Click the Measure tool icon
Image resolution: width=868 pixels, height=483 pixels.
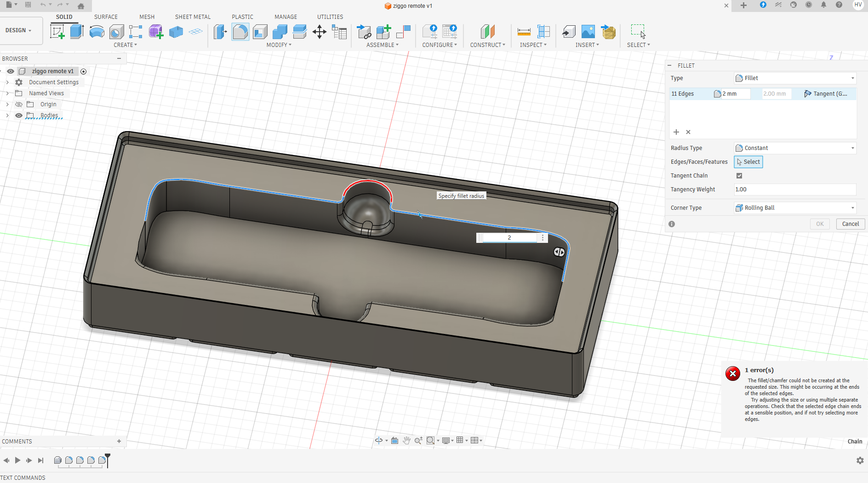tap(524, 32)
